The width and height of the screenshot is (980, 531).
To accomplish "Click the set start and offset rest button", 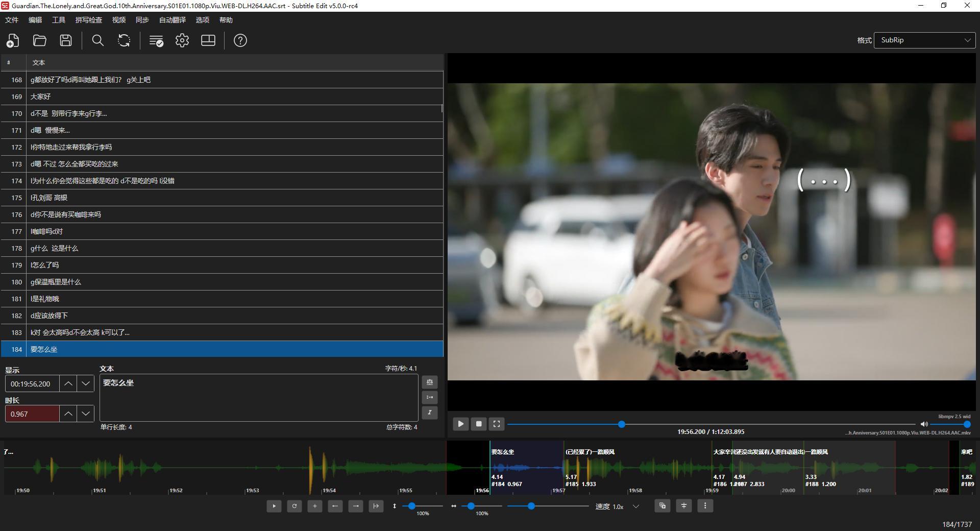I will (376, 506).
